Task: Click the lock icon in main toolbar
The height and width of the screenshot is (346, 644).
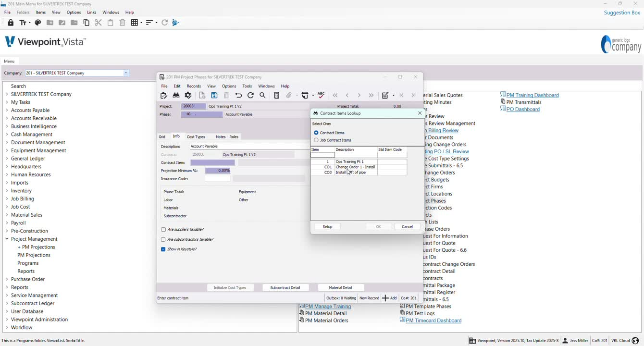Action: (x=11, y=23)
